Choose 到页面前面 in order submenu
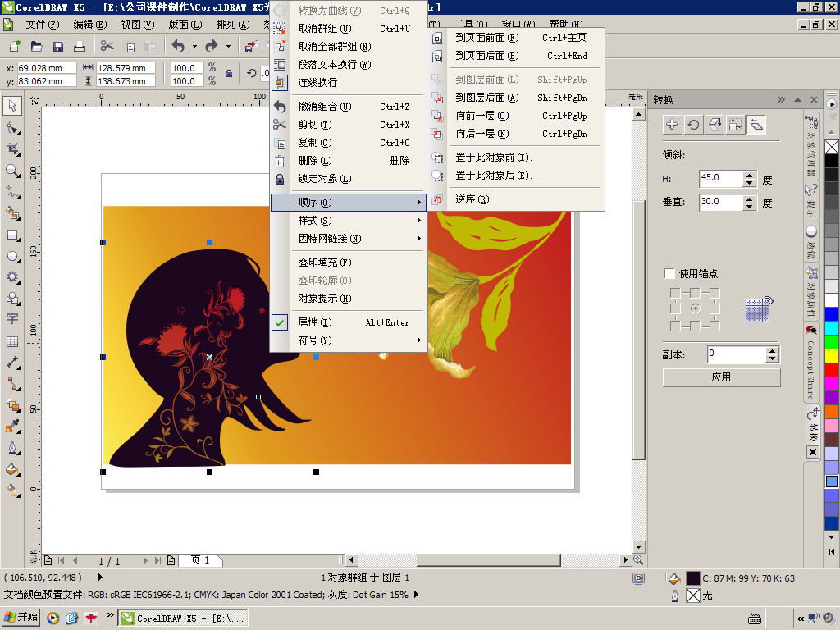 [517, 38]
